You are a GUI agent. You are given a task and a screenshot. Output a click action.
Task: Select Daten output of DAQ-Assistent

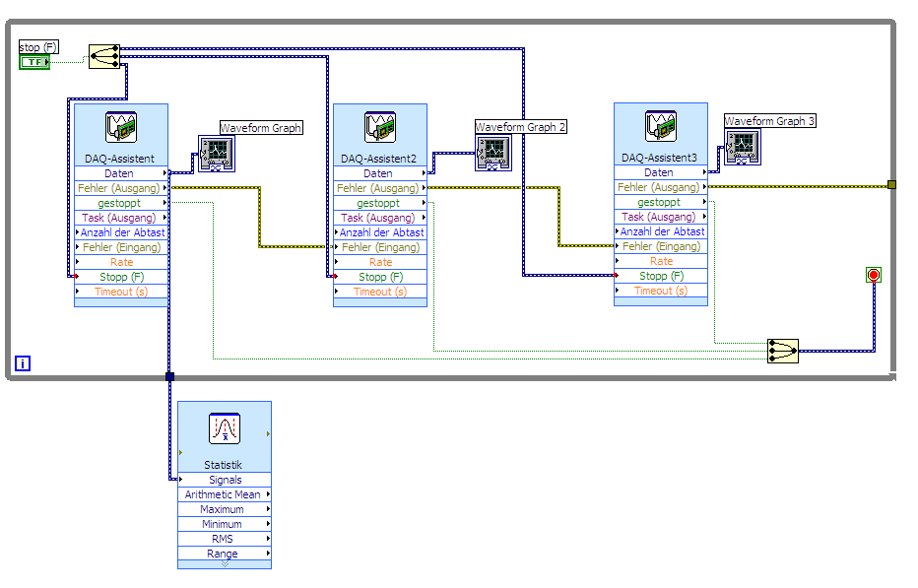[x=121, y=173]
